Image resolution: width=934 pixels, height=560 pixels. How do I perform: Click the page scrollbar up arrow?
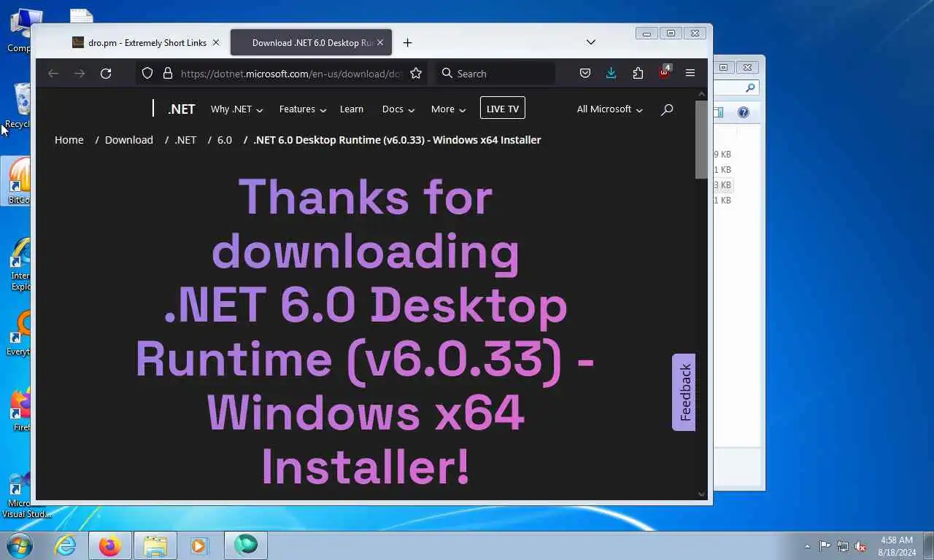(x=701, y=94)
